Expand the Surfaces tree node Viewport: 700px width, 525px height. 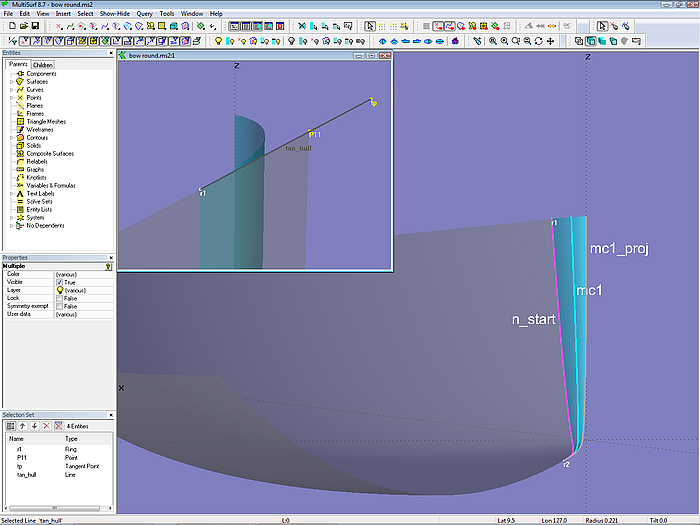click(x=11, y=82)
